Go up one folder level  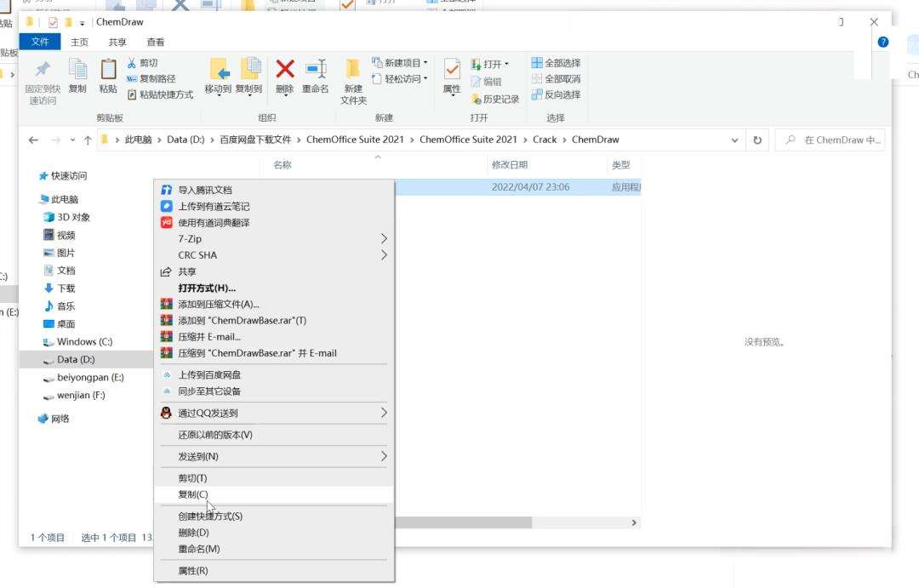(88, 140)
